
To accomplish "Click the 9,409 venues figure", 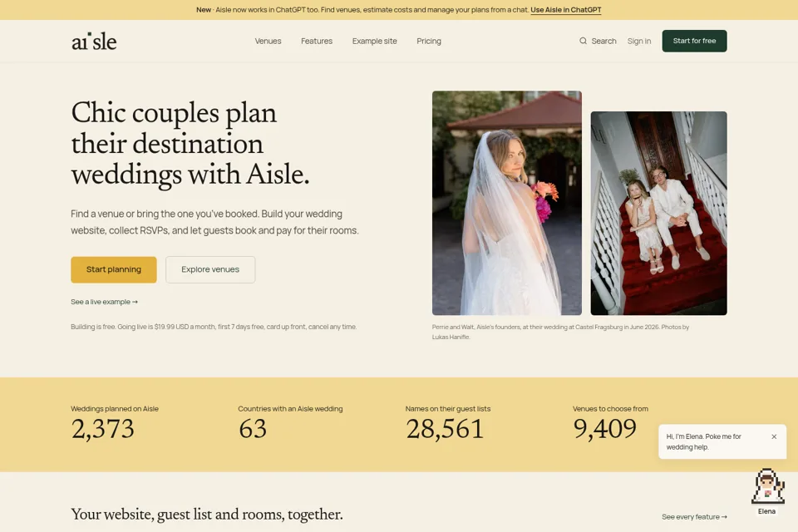I will [604, 429].
